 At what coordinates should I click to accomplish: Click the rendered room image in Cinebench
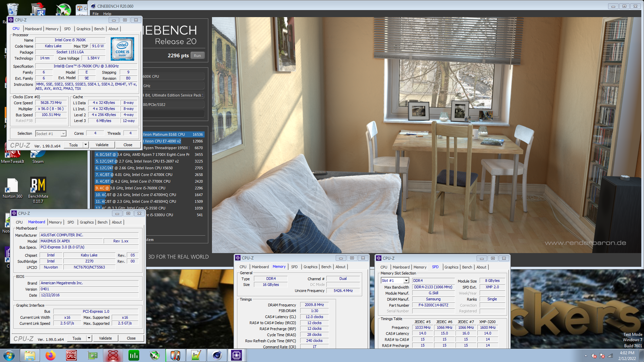pos(426,135)
